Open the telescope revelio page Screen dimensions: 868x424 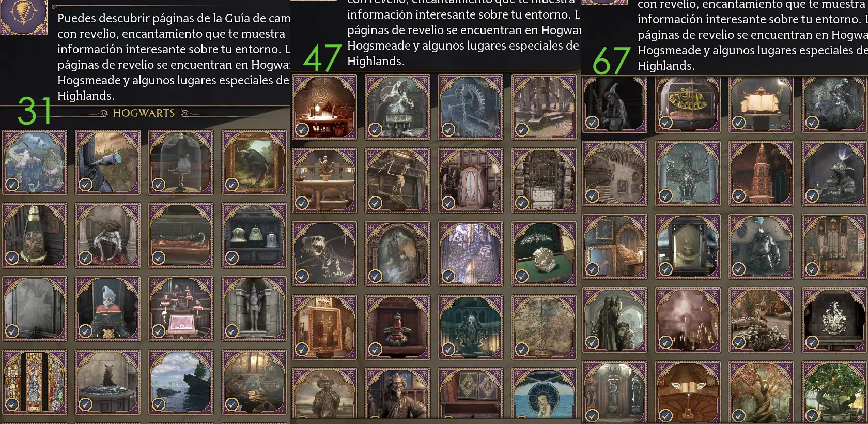coord(108,162)
